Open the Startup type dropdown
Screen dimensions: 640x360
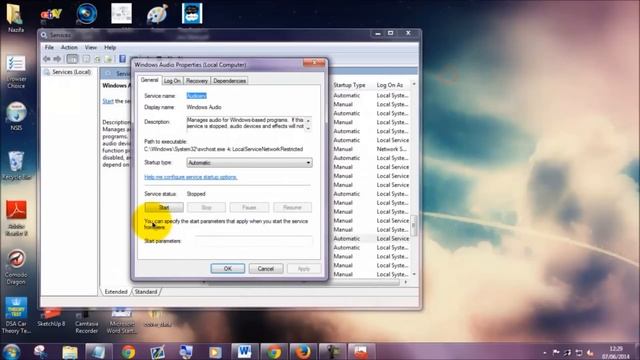pyautogui.click(x=249, y=163)
